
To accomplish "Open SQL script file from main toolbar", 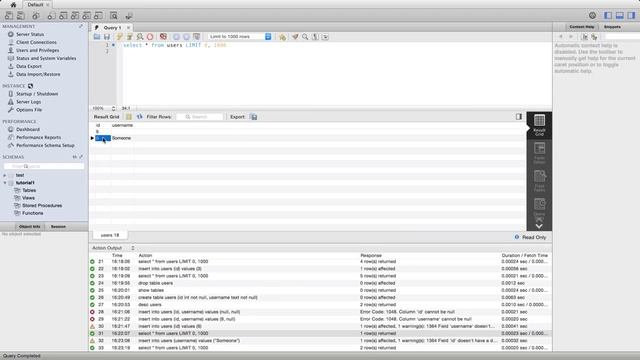I will pos(21,16).
